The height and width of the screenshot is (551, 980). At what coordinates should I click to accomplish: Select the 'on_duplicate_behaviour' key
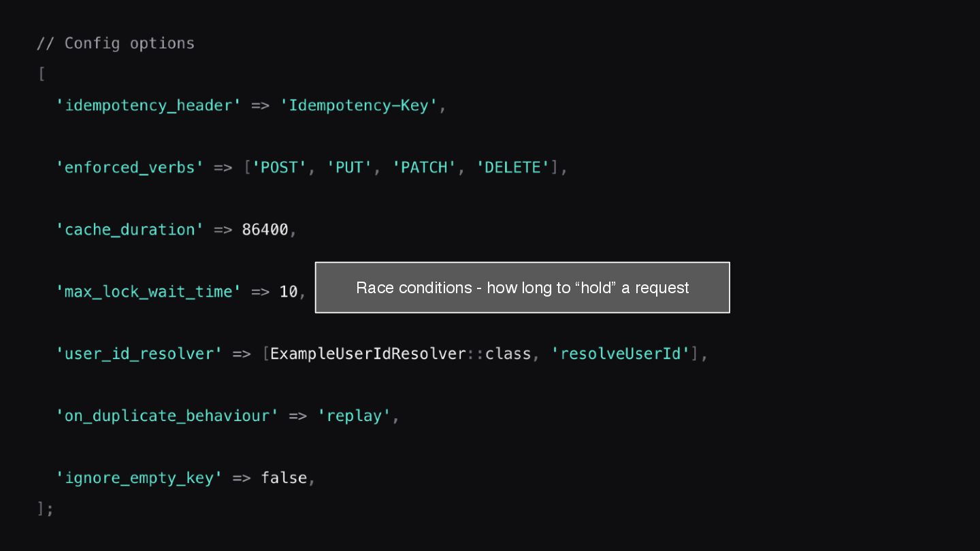point(167,416)
